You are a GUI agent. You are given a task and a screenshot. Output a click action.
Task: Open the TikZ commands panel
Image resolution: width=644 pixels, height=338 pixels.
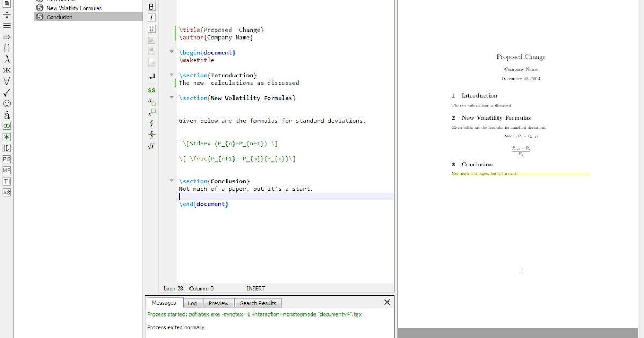point(6,181)
